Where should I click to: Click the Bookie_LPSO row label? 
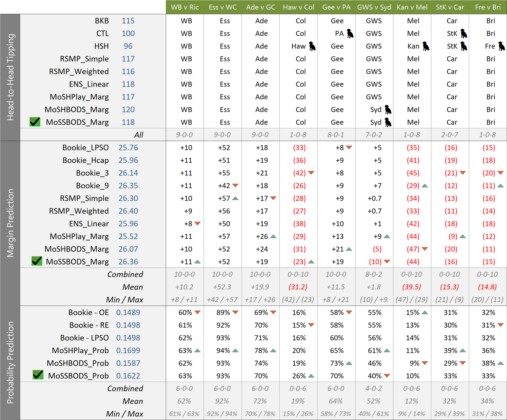click(x=85, y=148)
